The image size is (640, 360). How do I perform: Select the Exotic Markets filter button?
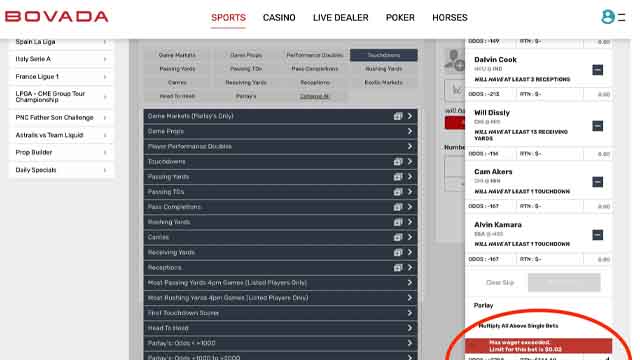[x=384, y=82]
